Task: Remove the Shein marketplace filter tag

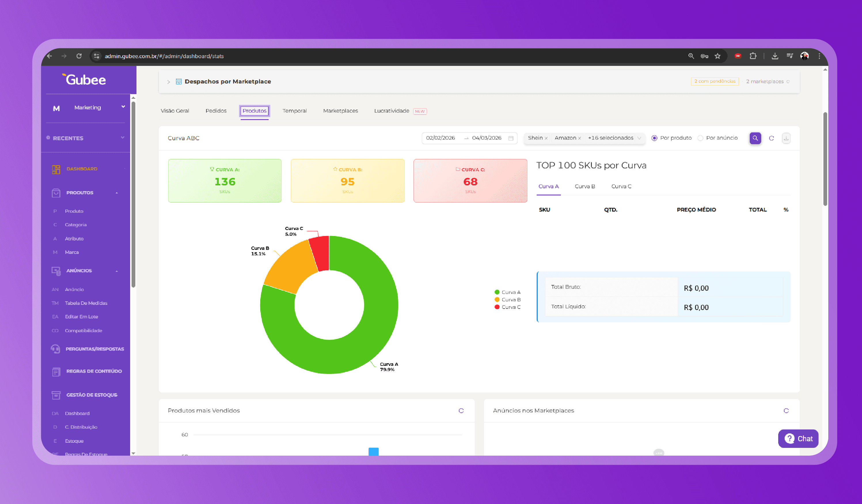Action: (546, 138)
